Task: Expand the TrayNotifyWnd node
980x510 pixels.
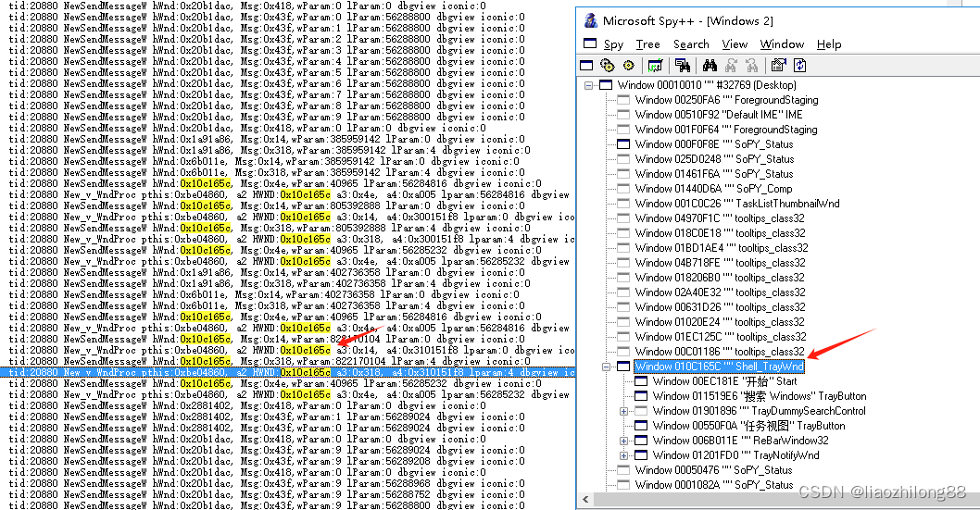Action: [x=623, y=455]
